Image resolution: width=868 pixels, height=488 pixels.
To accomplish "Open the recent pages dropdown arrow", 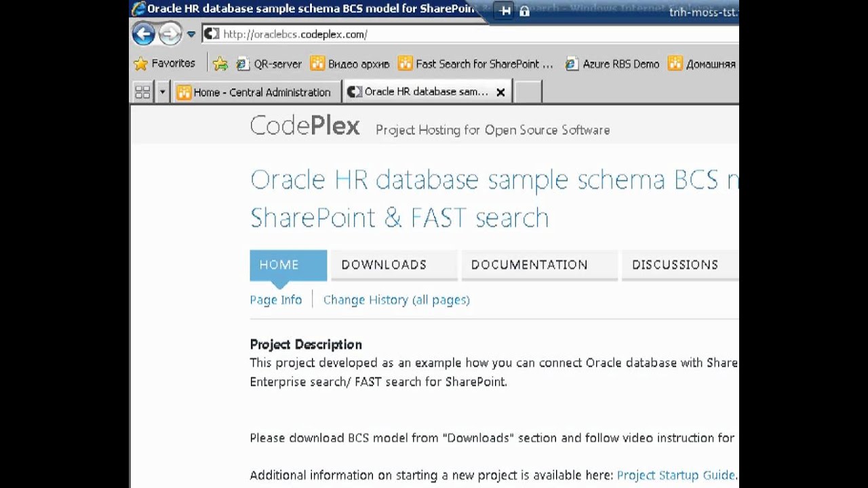I will click(191, 34).
